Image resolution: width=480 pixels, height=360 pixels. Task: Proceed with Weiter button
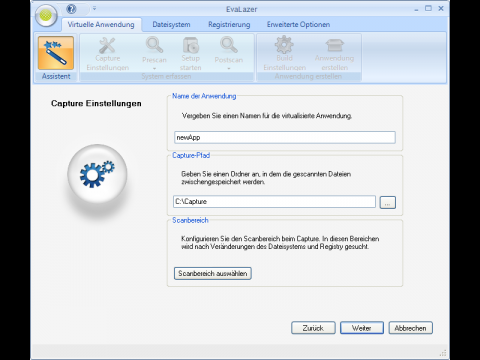pos(362,328)
